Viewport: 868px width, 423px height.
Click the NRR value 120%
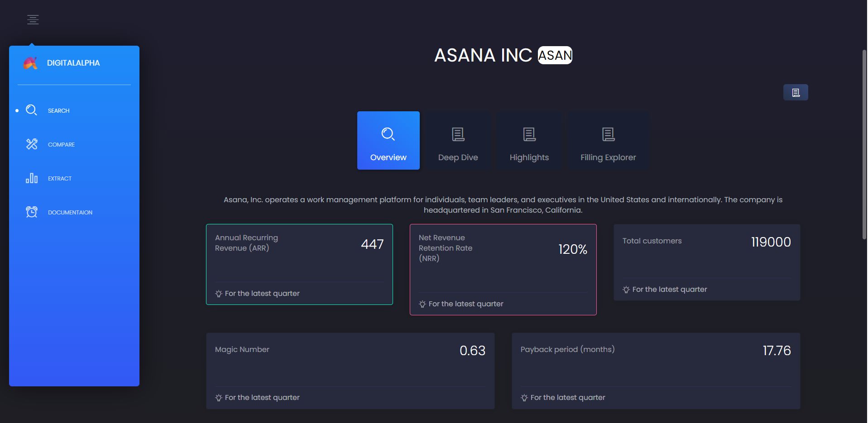[x=573, y=249]
